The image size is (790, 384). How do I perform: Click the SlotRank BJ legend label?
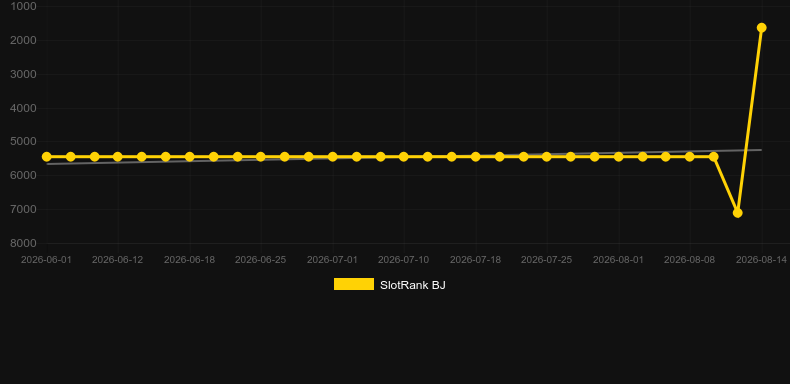(x=413, y=285)
